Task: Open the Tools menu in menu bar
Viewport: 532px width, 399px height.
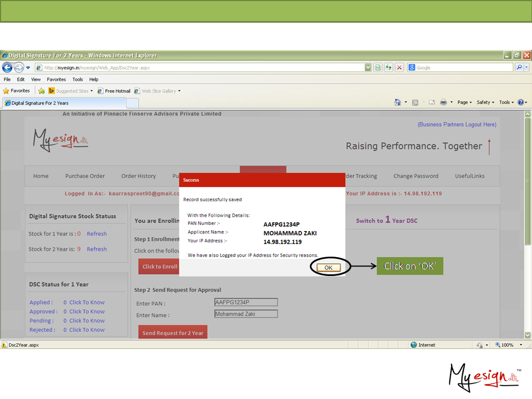Action: pyautogui.click(x=78, y=79)
